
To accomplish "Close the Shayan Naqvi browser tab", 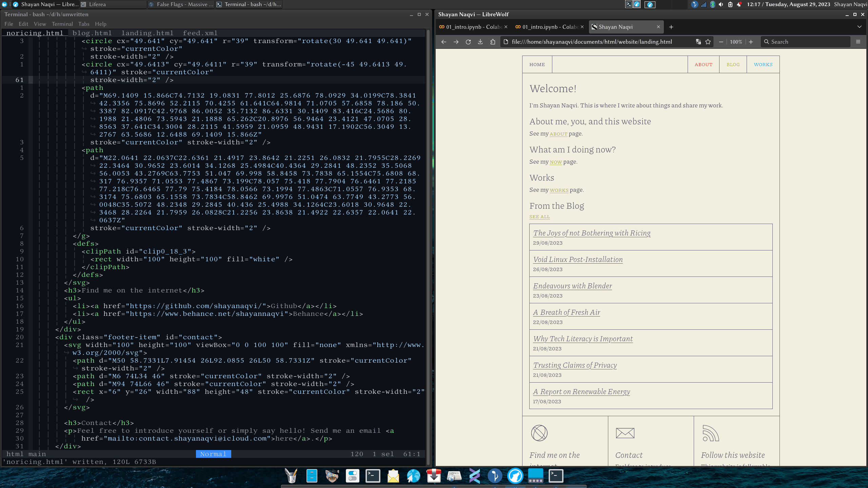I will (658, 27).
